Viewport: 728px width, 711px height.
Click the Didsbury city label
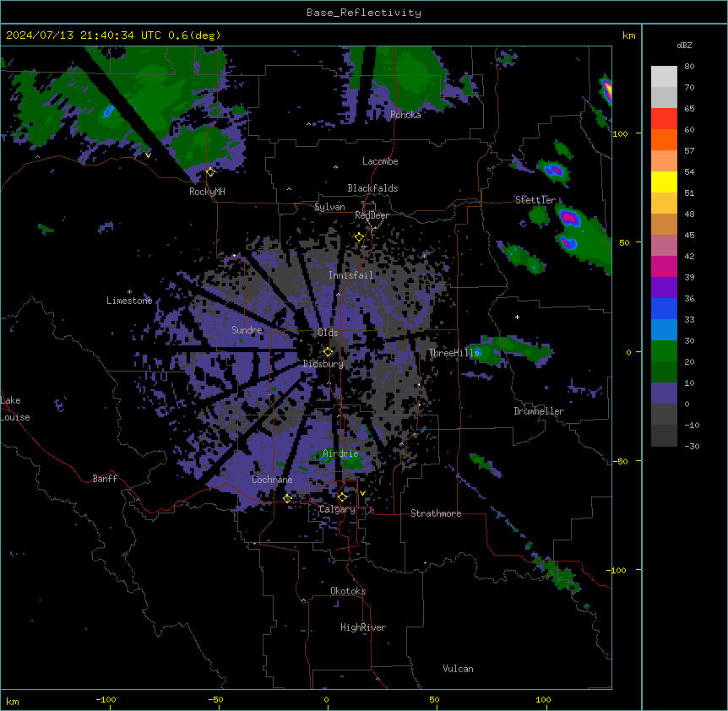pos(323,364)
